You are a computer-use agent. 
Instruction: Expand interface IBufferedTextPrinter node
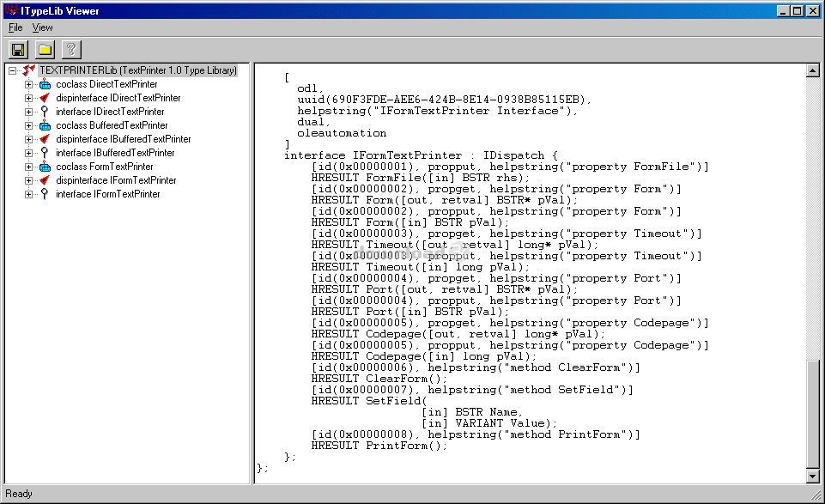click(x=28, y=153)
